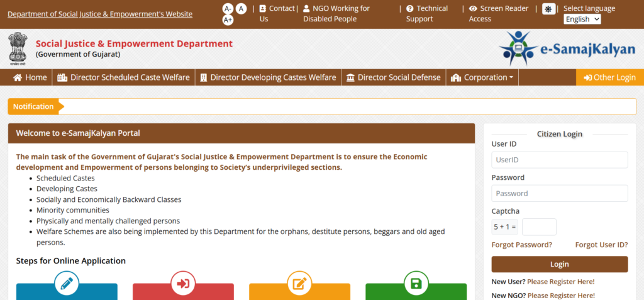Image resolution: width=644 pixels, height=300 pixels.
Task: Click NGO Working for Disabled People link
Action: 336,14
